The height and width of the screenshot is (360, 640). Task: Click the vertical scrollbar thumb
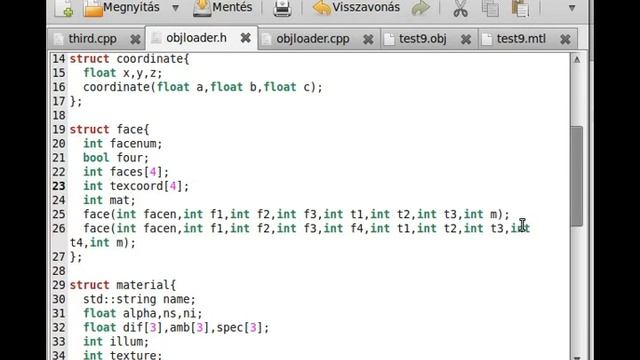[x=577, y=176]
